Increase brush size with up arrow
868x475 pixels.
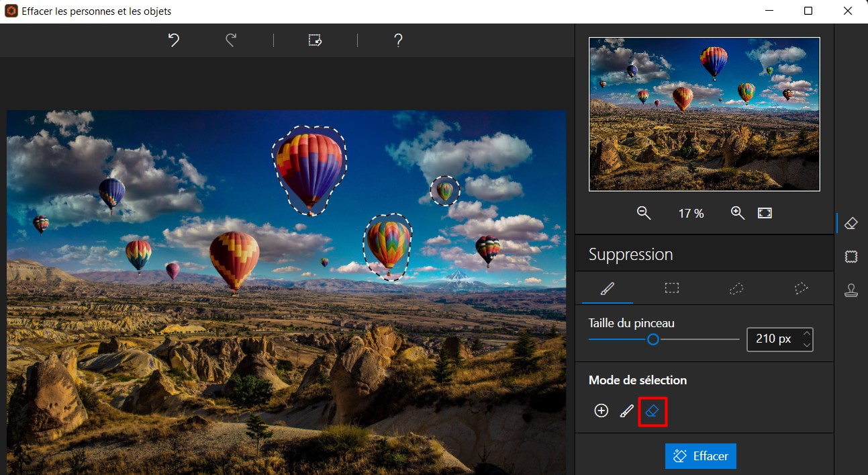(x=807, y=334)
